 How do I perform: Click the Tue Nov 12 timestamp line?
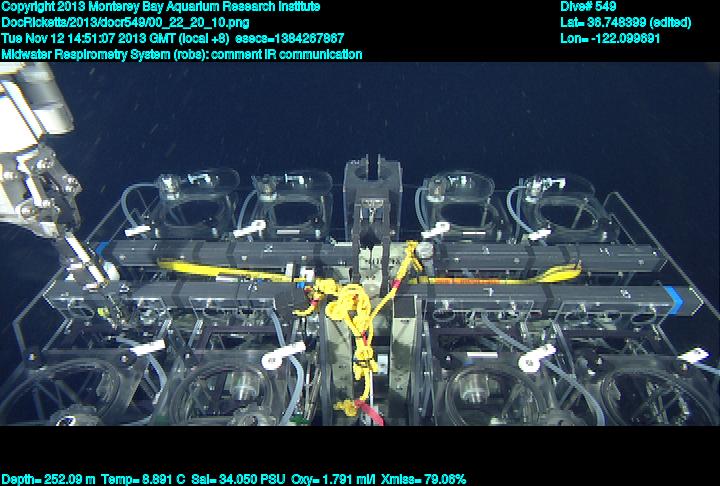pos(172,38)
